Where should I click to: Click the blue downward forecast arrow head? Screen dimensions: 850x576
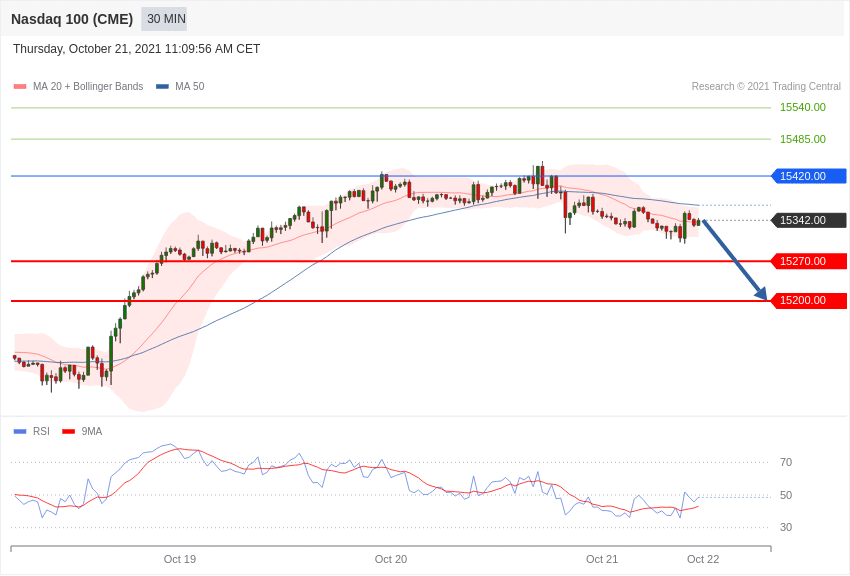point(762,293)
